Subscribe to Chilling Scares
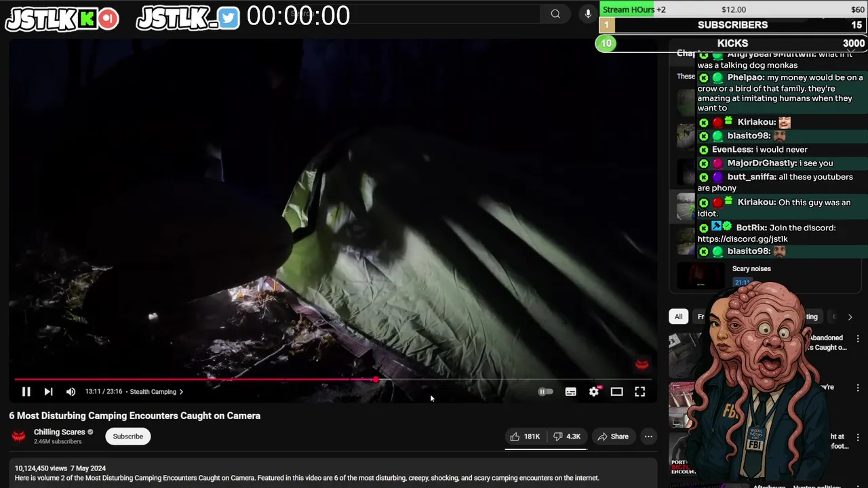The width and height of the screenshot is (868, 488). 128,436
